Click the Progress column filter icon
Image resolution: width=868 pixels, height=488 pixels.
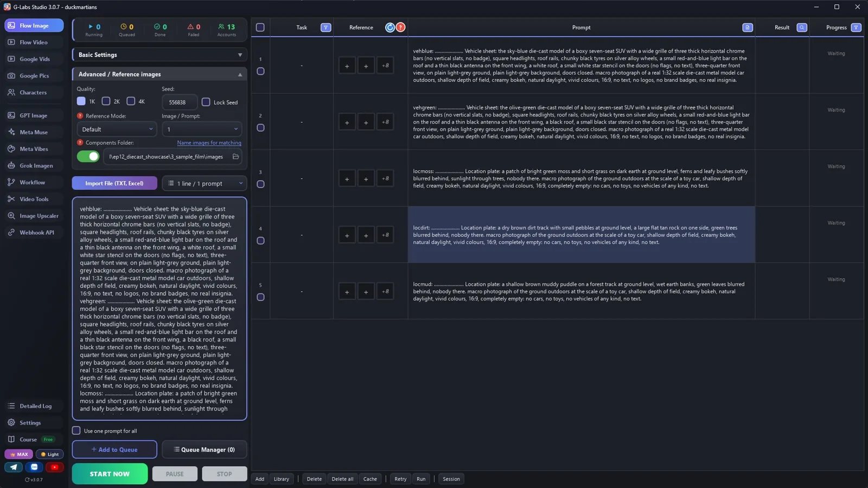click(856, 28)
